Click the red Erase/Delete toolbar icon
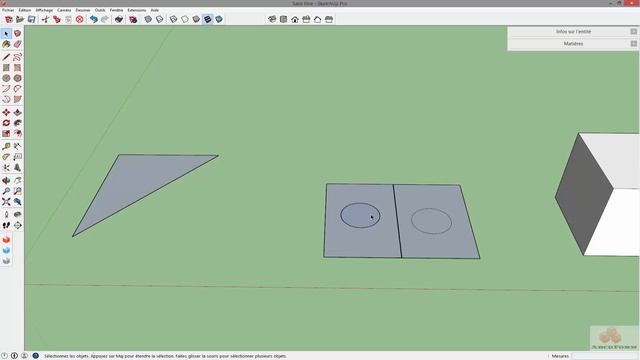 (80, 19)
